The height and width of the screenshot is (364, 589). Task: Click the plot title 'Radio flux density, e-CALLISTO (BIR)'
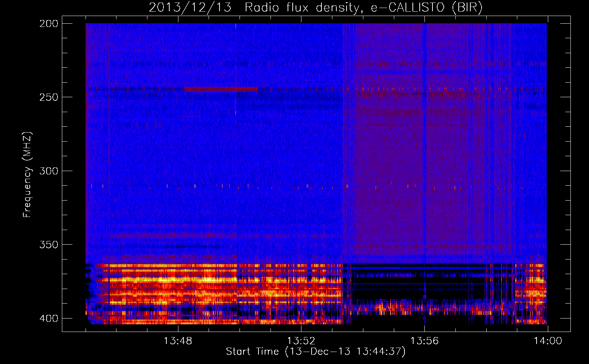[x=363, y=8]
